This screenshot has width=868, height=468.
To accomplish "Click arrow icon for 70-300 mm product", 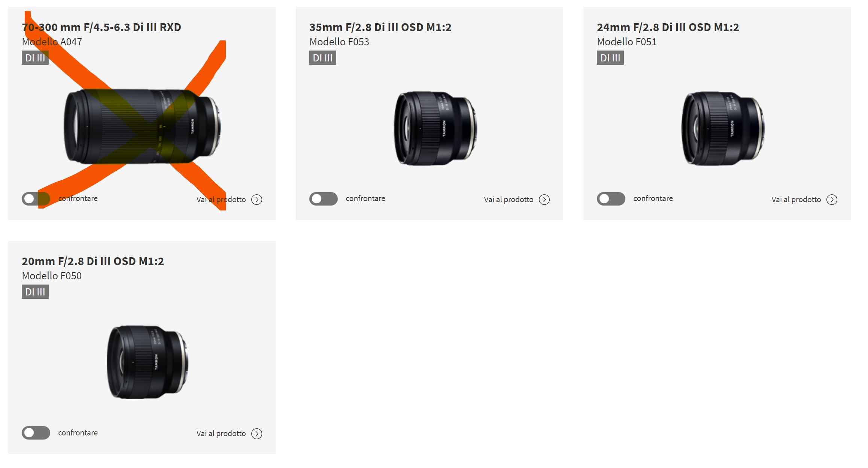I will point(257,200).
